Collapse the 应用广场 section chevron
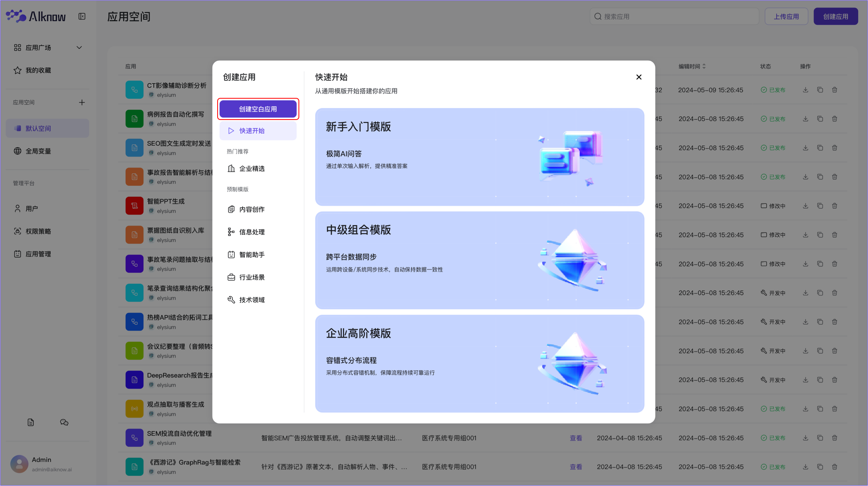This screenshot has width=868, height=486. click(79, 47)
